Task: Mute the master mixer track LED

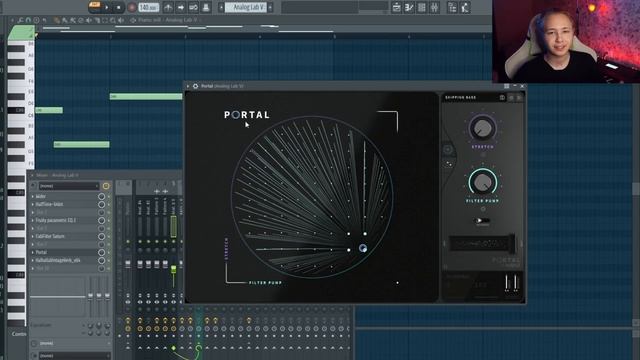Action: tap(128, 242)
